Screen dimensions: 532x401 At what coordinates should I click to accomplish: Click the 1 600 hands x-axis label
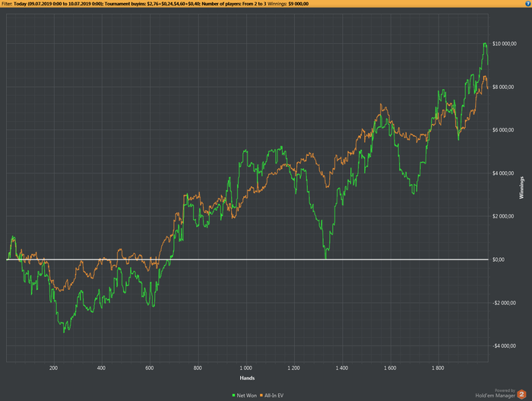click(390, 368)
